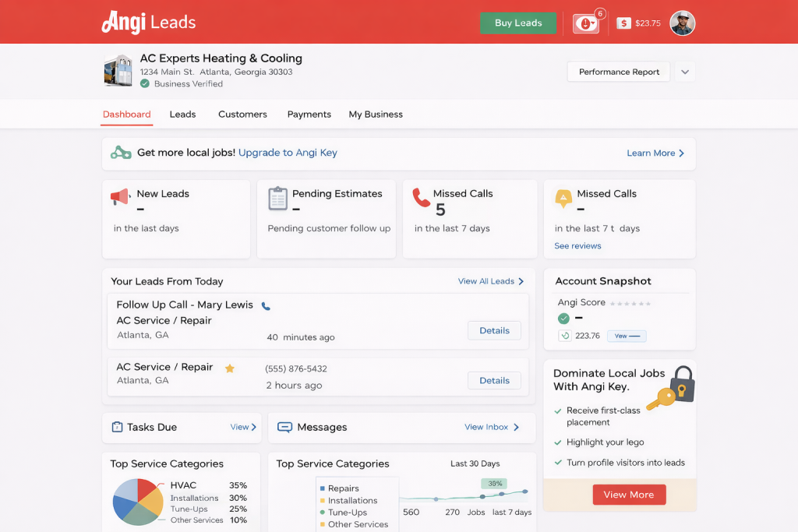Image resolution: width=798 pixels, height=532 pixels.
Task: Open the user profile avatar
Action: coord(682,23)
